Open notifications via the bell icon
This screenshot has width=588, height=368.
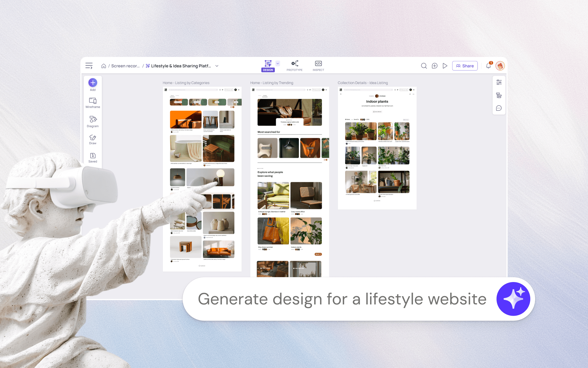[488, 66]
